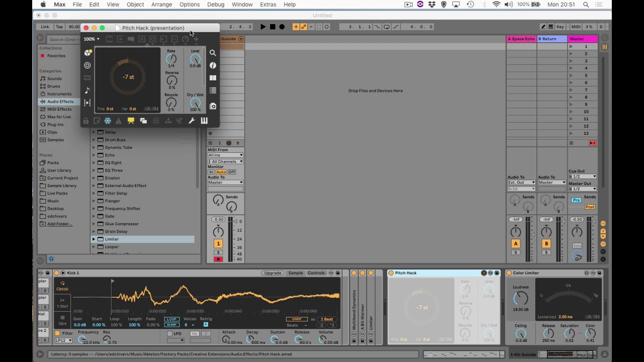Click the wrench icon in Max toolbar

192,121
